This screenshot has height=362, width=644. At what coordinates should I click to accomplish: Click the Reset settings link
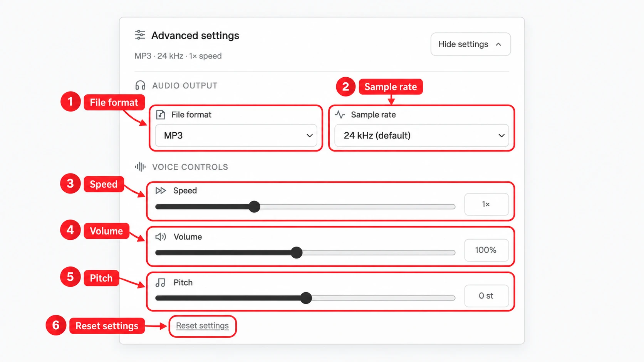(x=202, y=326)
